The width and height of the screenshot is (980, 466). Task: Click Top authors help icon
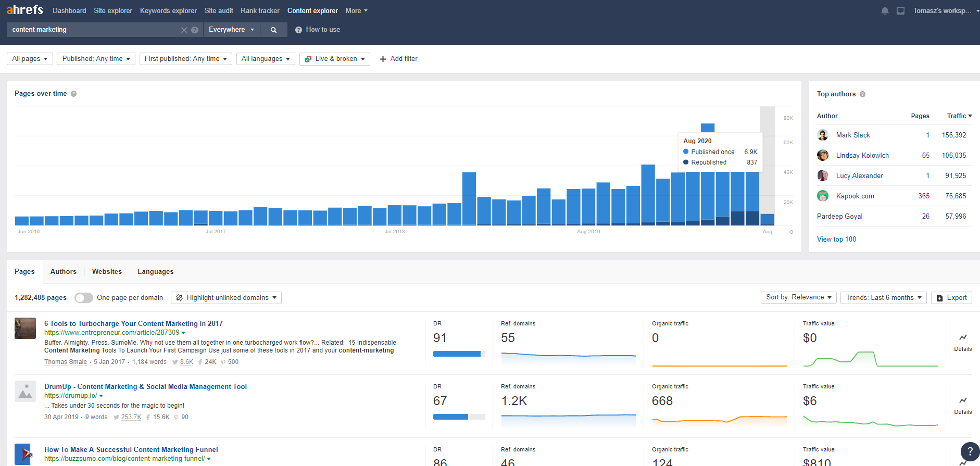862,94
